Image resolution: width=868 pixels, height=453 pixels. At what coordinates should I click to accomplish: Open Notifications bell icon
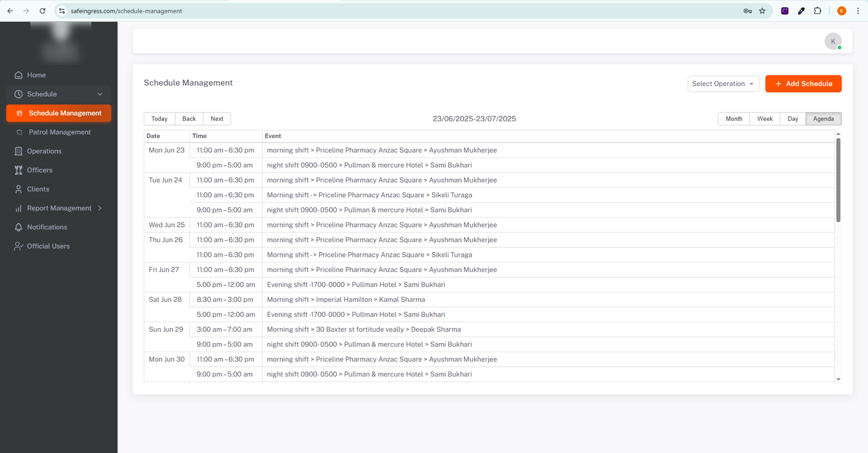coord(19,227)
